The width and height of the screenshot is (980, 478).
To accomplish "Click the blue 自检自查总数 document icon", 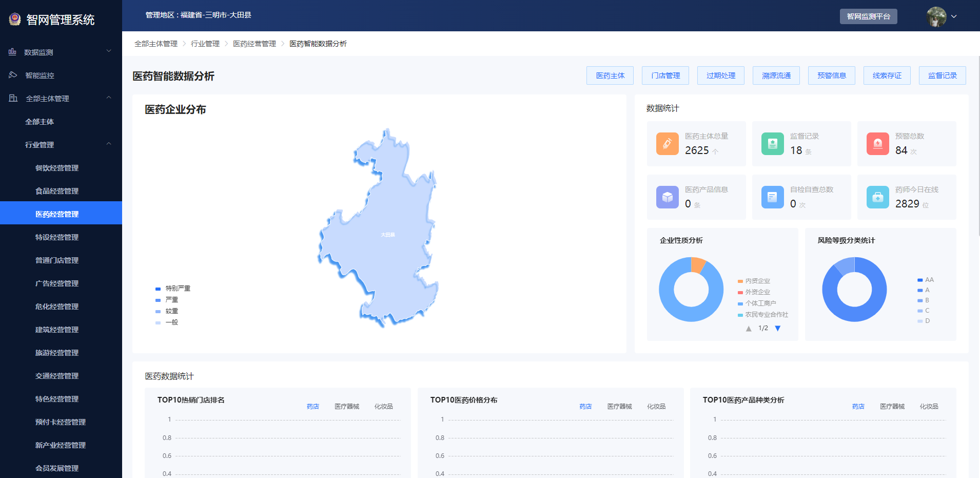I will [x=772, y=197].
